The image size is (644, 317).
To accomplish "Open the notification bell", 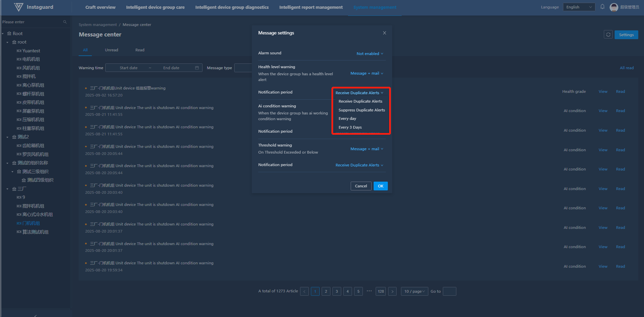I will click(x=602, y=7).
